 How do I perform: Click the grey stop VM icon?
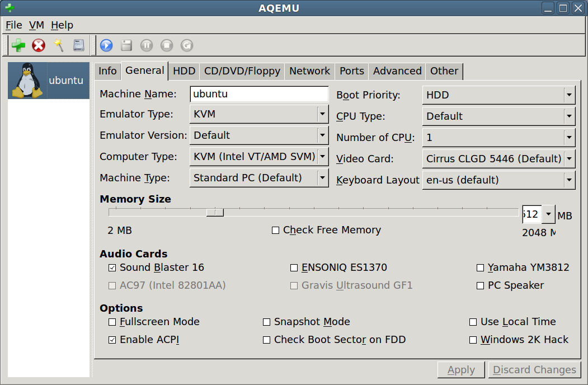pyautogui.click(x=167, y=45)
